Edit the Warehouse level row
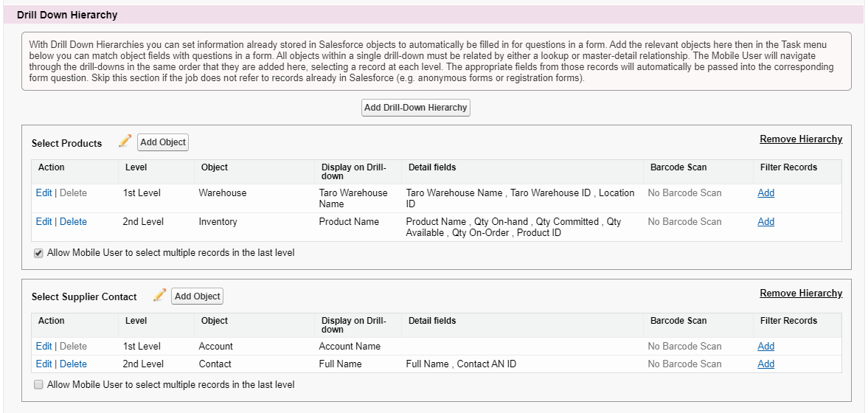The width and height of the screenshot is (868, 413). 44,192
